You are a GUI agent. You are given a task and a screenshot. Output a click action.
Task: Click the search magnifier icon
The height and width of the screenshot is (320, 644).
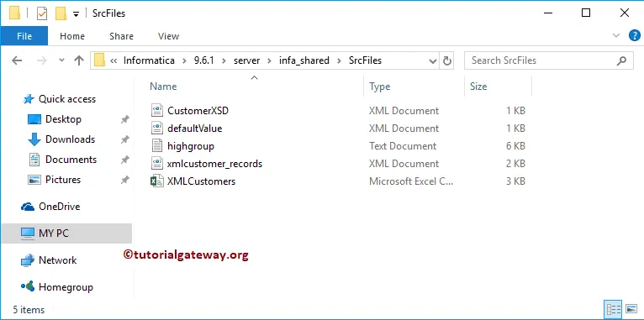coord(621,60)
